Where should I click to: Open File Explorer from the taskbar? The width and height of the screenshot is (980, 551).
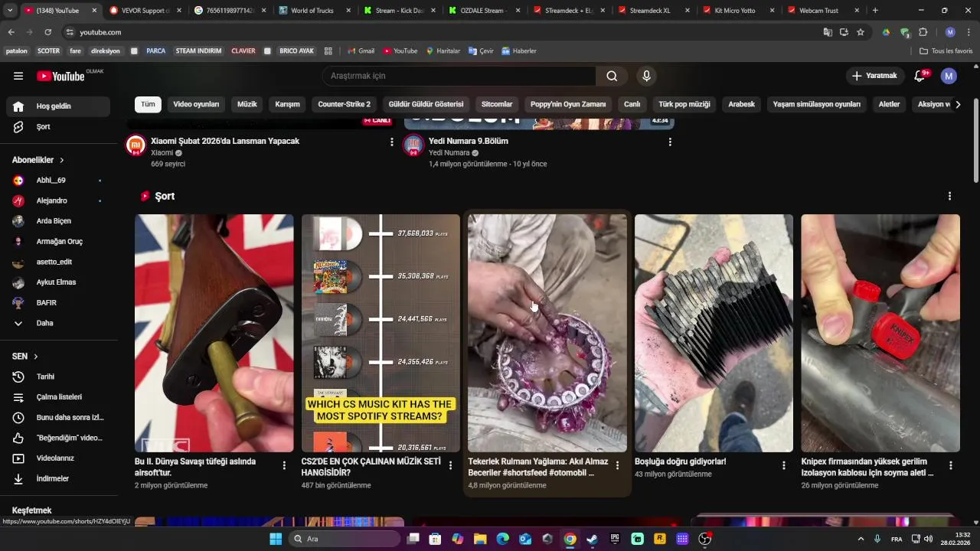(480, 539)
